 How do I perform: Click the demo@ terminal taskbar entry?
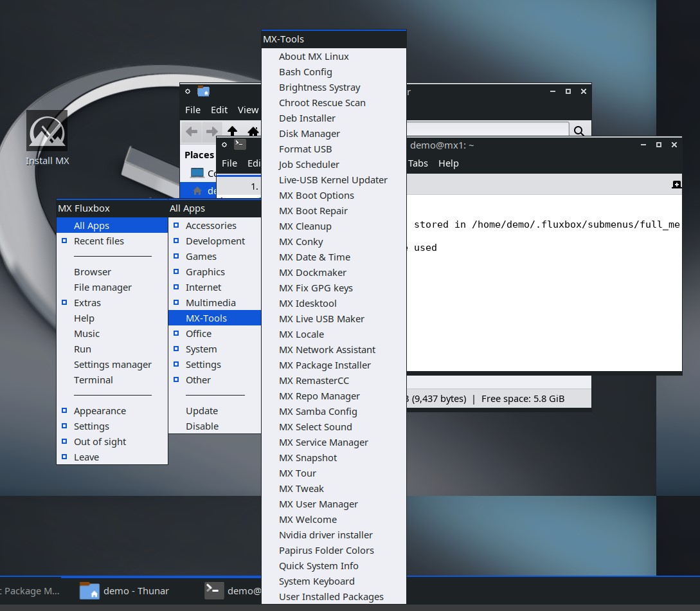233,590
